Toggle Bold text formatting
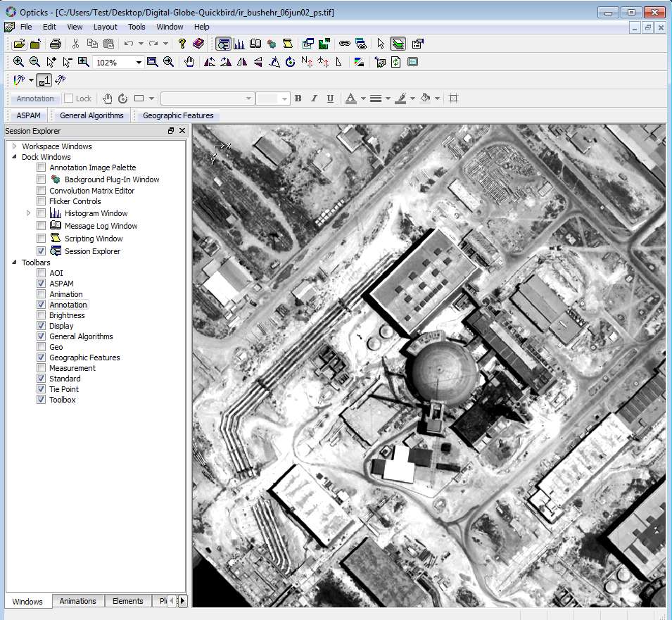672x620 pixels. [298, 99]
